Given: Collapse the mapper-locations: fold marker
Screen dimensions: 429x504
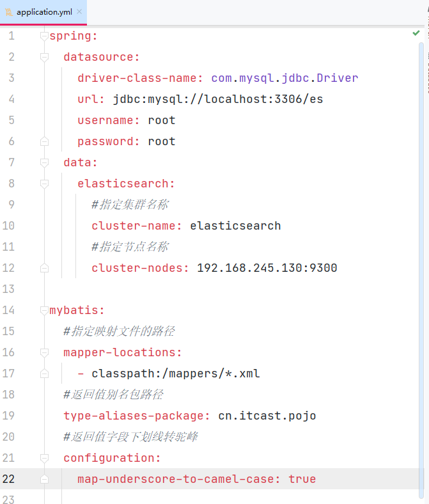Looking at the screenshot, I should click(x=44, y=352).
